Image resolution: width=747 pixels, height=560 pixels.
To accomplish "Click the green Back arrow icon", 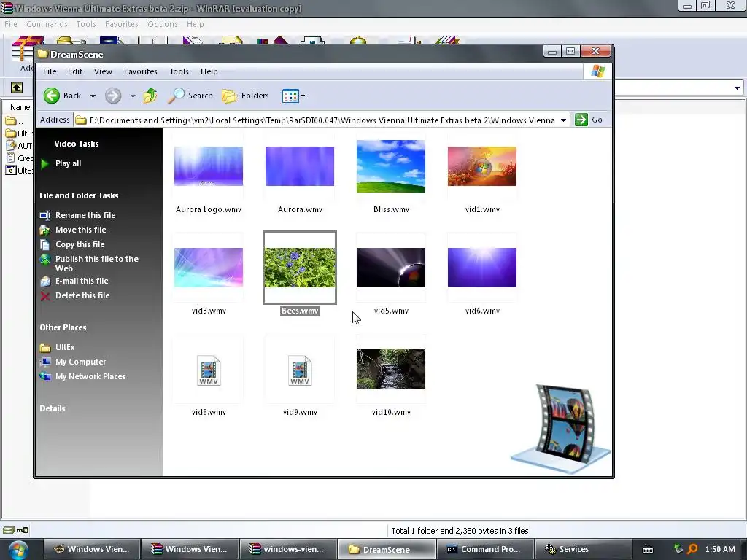I will click(52, 96).
